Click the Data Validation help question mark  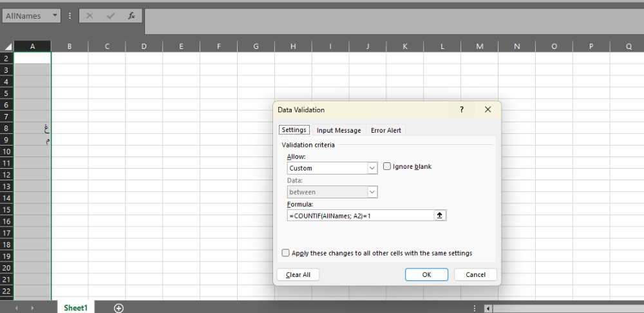point(461,109)
